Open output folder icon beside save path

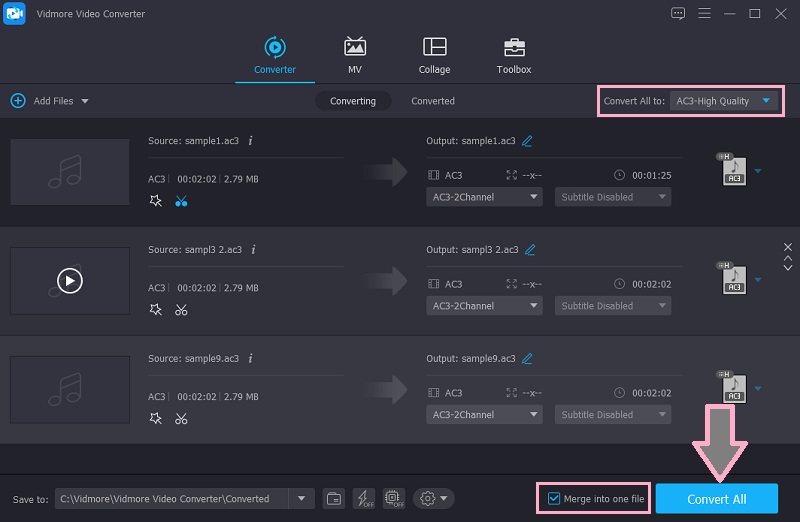[334, 498]
